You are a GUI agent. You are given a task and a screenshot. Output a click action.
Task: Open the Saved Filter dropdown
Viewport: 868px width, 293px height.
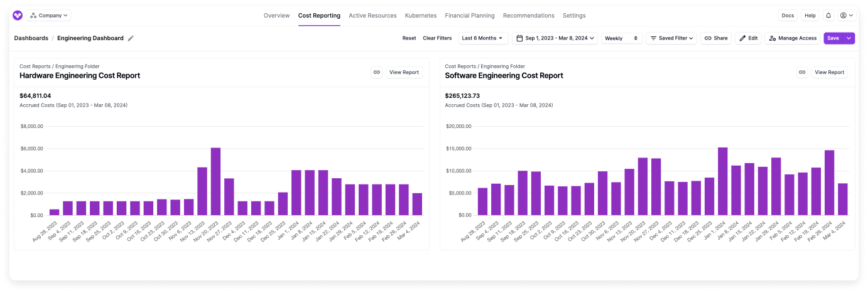click(x=672, y=38)
